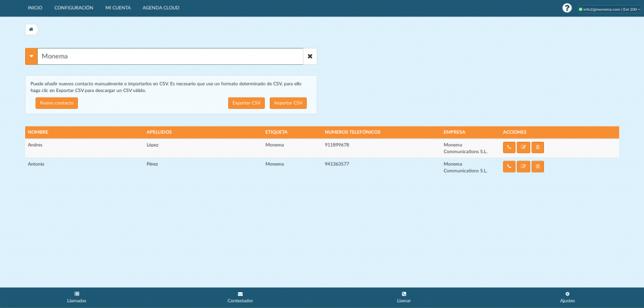The height and width of the screenshot is (308, 644).
Task: Open the orange search filter dropdown arrow
Action: 31,56
